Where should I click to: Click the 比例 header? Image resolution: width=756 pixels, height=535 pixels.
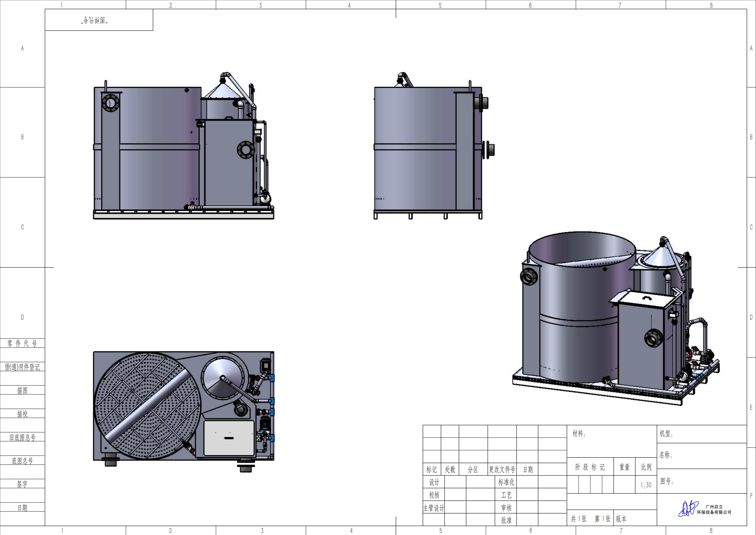point(646,466)
